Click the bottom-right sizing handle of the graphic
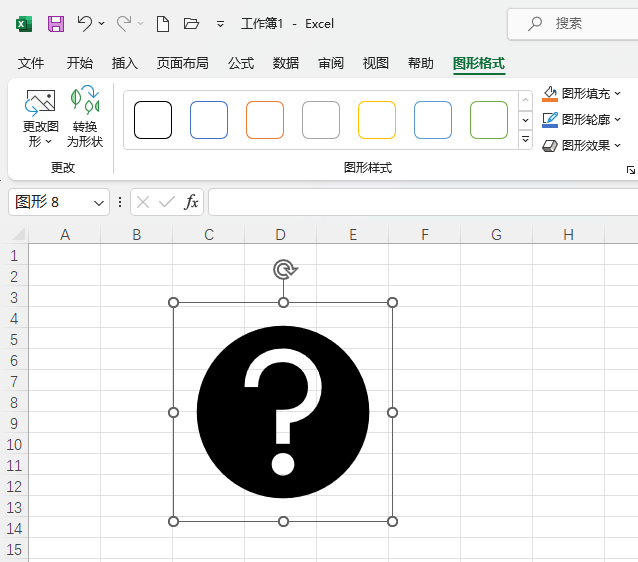Viewport: 638px width, 562px height. pos(392,521)
